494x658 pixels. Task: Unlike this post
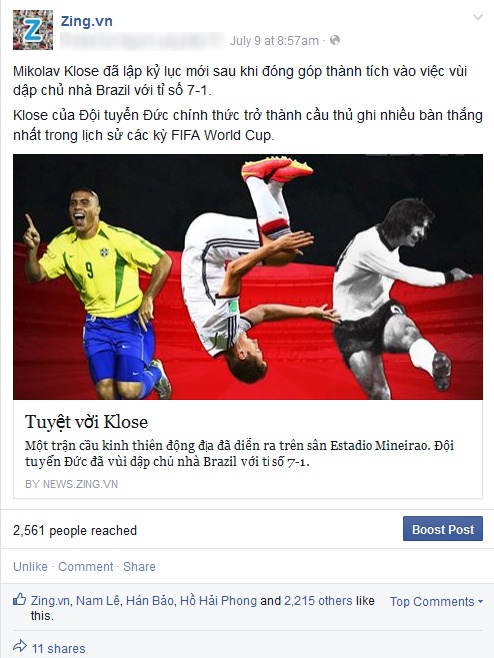tap(30, 567)
